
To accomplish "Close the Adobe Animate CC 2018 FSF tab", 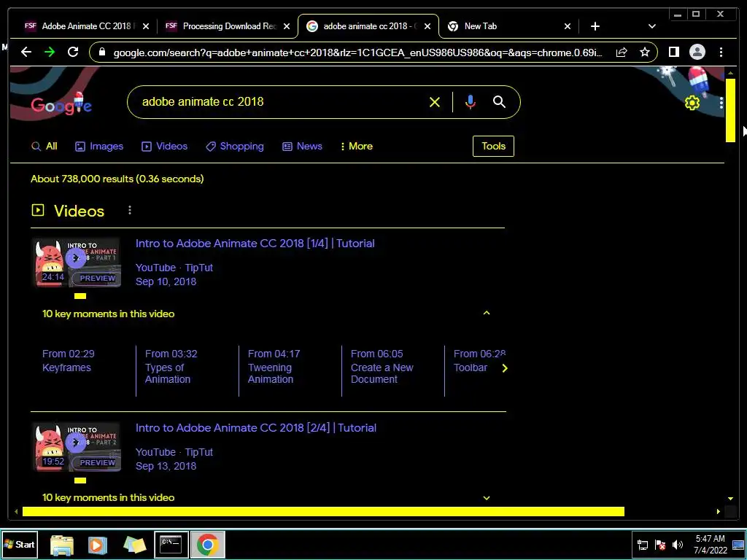I will point(146,26).
